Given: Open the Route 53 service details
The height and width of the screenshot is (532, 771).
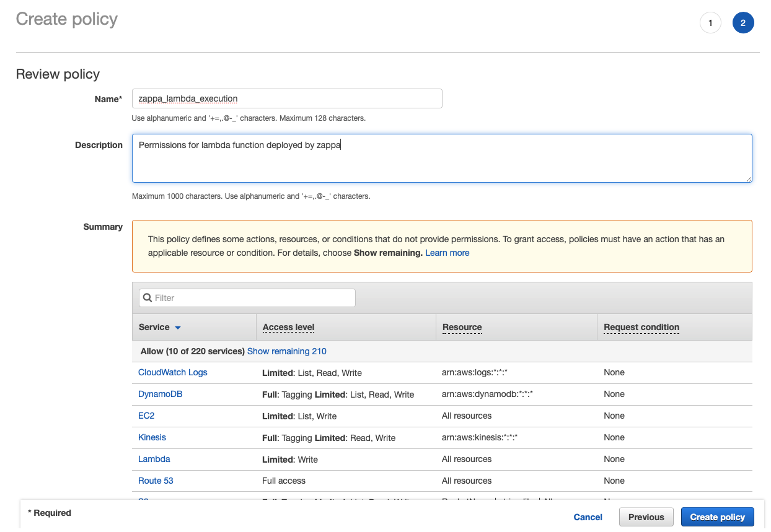Looking at the screenshot, I should pos(156,481).
